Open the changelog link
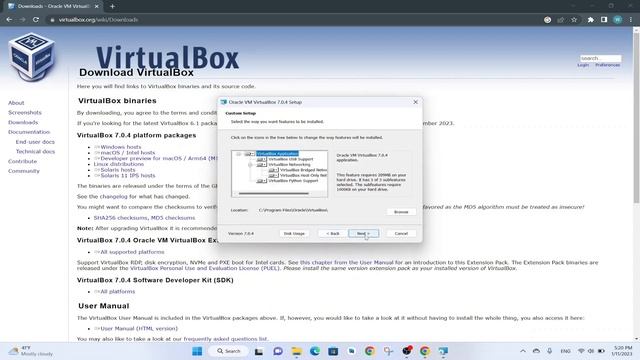The width and height of the screenshot is (640, 360). (114, 197)
